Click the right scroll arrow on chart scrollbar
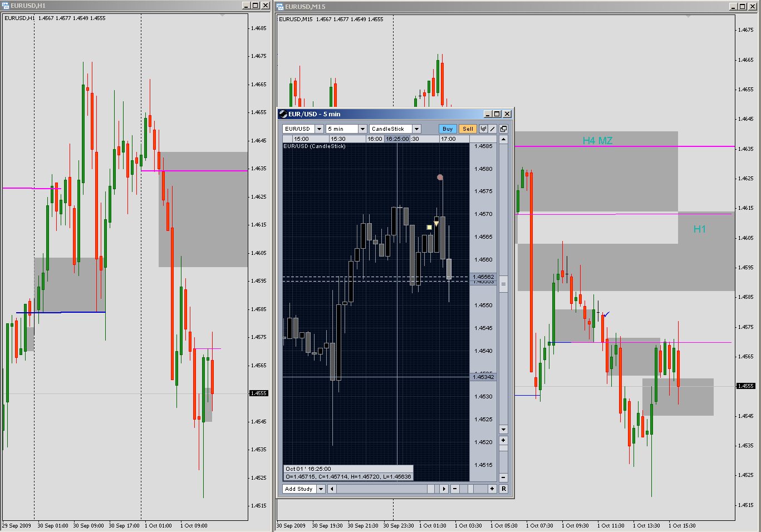The width and height of the screenshot is (761, 532). tap(444, 489)
